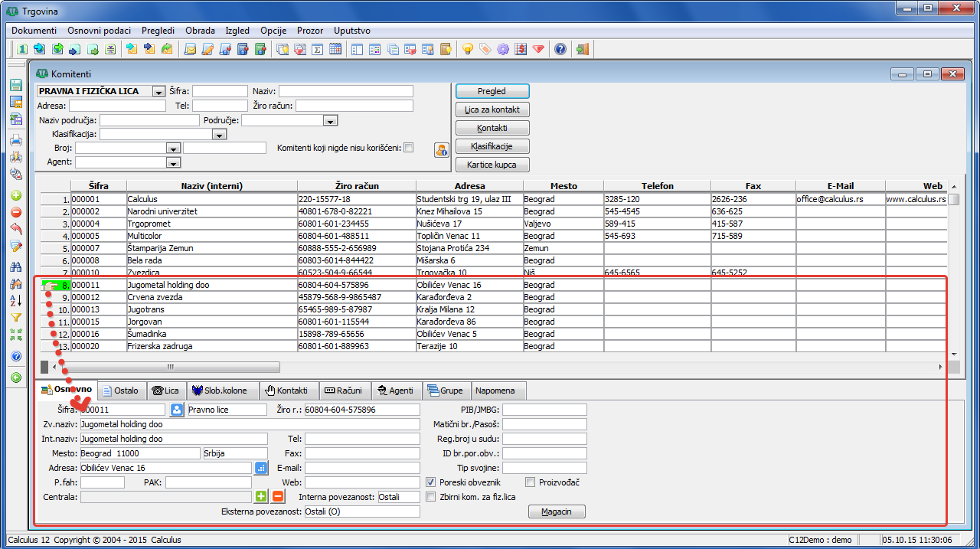Click the sigma sum icon in toolbar
Viewport: 980px width, 549px height.
[317, 50]
